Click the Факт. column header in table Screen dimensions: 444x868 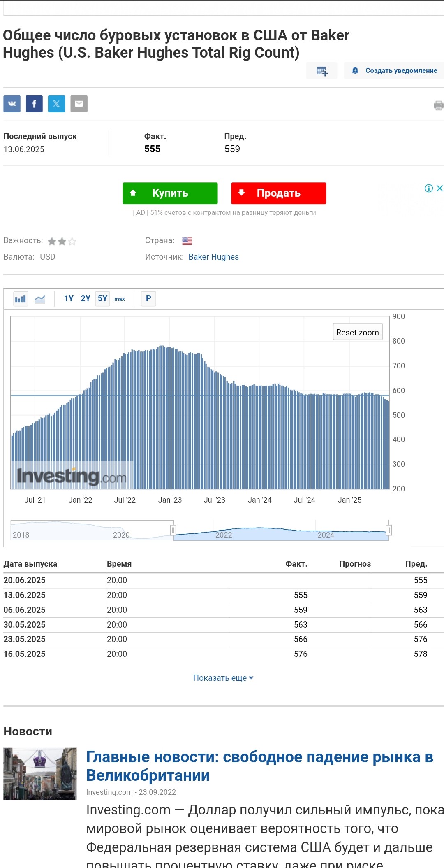[296, 564]
